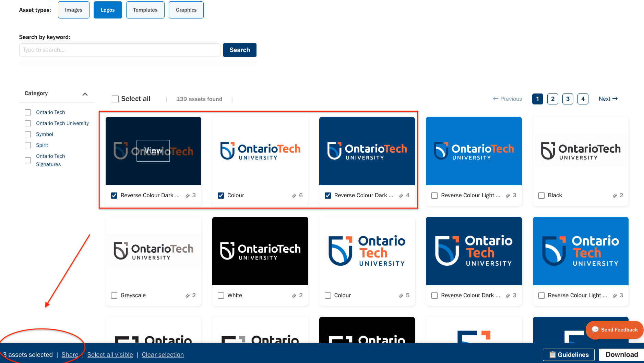Toggle the Select all checkbox
This screenshot has width=644, height=363.
(x=115, y=99)
